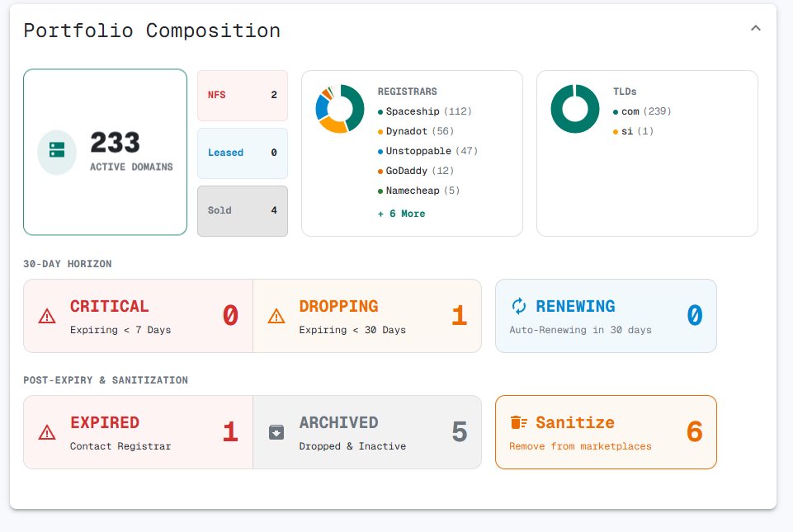The width and height of the screenshot is (793, 532).
Task: Open the Sanitize marketplaces card
Action: pyautogui.click(x=606, y=432)
